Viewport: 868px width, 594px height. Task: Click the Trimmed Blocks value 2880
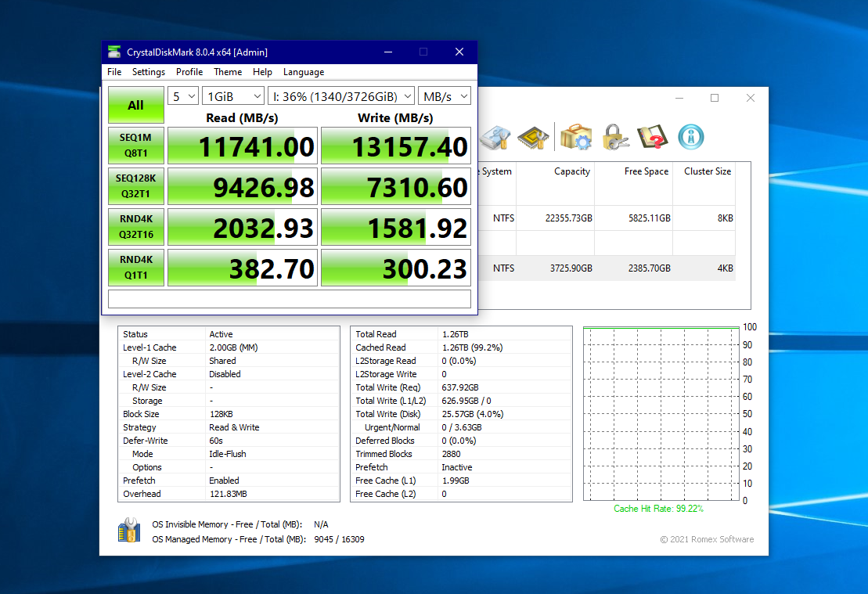click(x=451, y=454)
